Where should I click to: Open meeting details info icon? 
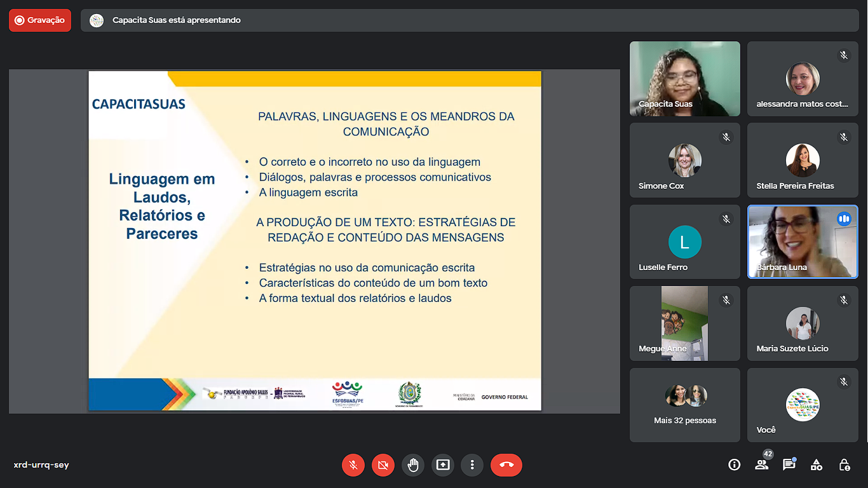click(x=734, y=465)
